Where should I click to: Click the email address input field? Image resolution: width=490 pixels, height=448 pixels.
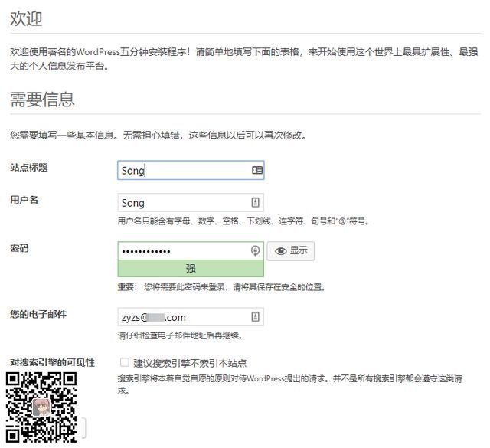pyautogui.click(x=191, y=317)
